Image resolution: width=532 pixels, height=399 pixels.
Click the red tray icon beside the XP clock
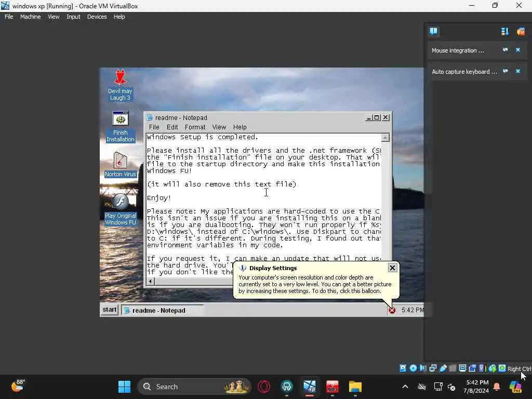(x=392, y=310)
